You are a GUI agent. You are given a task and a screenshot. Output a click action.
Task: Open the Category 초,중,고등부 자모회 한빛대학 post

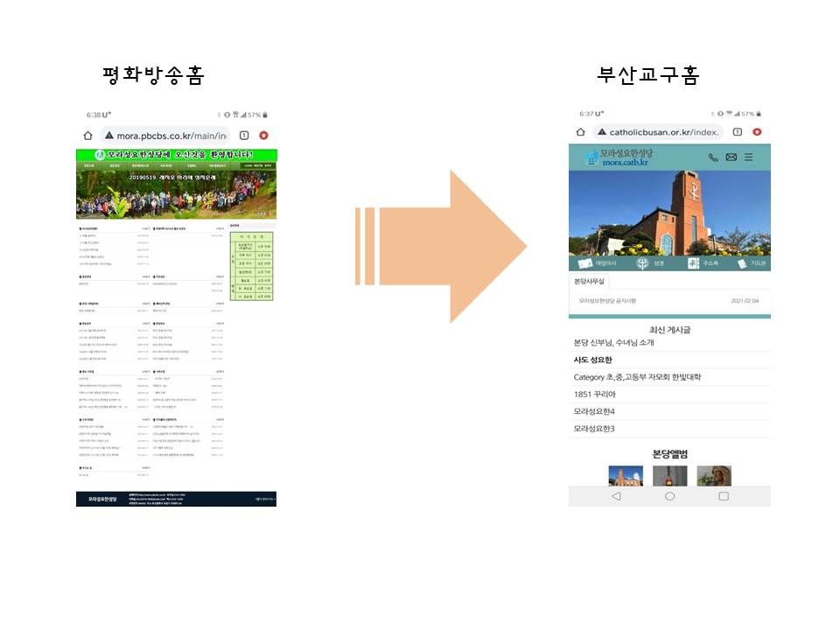click(x=669, y=376)
